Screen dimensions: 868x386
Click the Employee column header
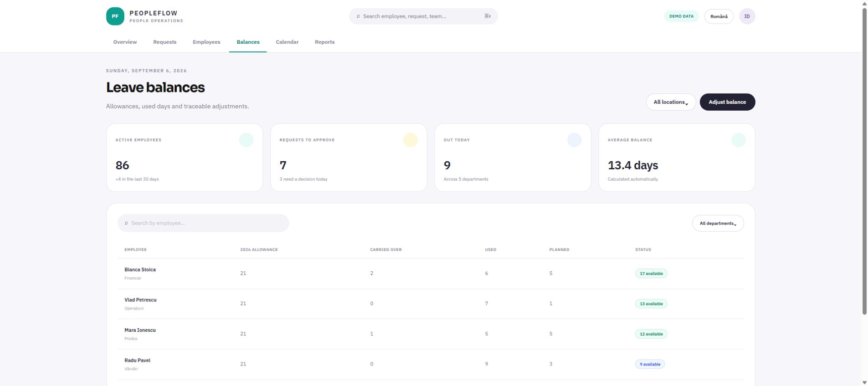(x=135, y=249)
